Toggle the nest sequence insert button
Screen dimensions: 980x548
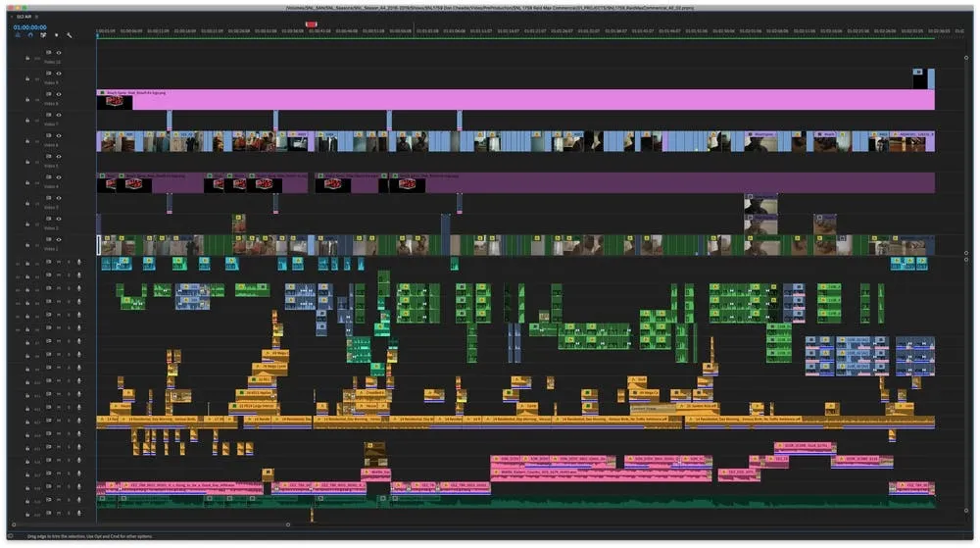click(18, 35)
